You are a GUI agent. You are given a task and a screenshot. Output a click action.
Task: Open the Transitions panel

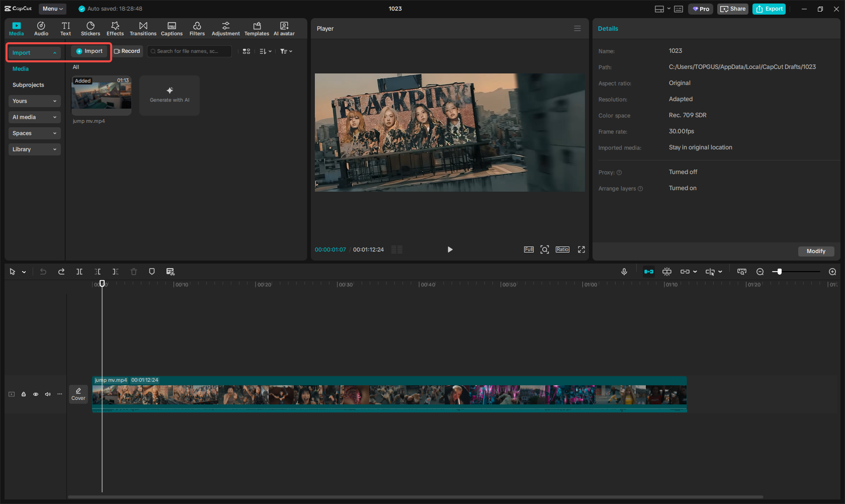[x=143, y=28]
